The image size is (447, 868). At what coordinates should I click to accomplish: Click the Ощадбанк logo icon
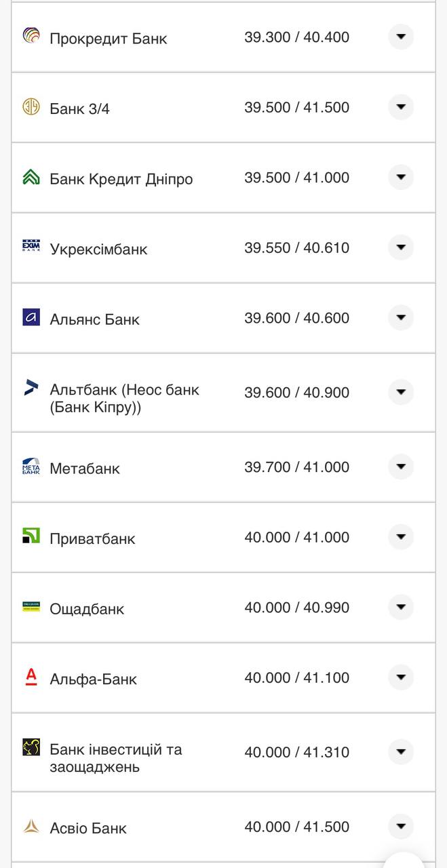click(31, 607)
